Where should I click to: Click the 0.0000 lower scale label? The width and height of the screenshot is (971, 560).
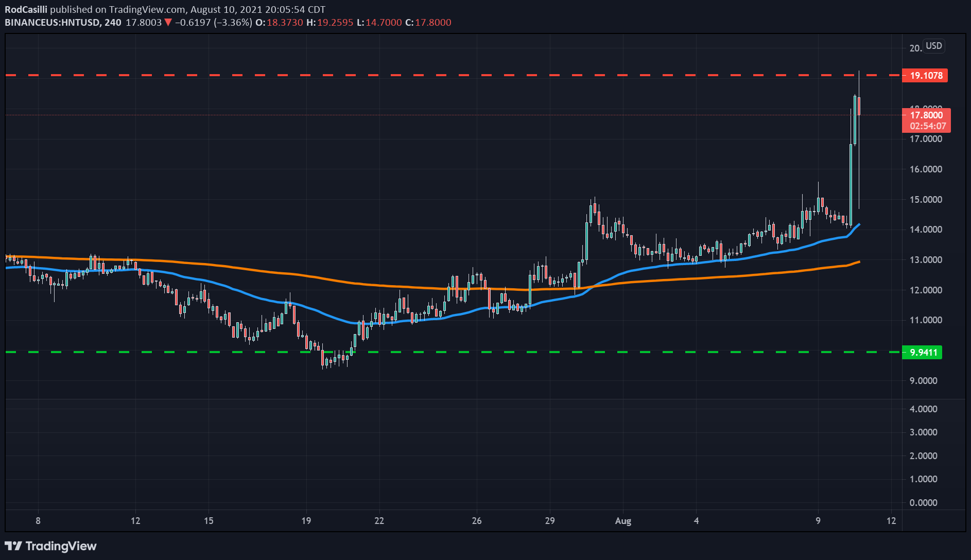click(924, 503)
